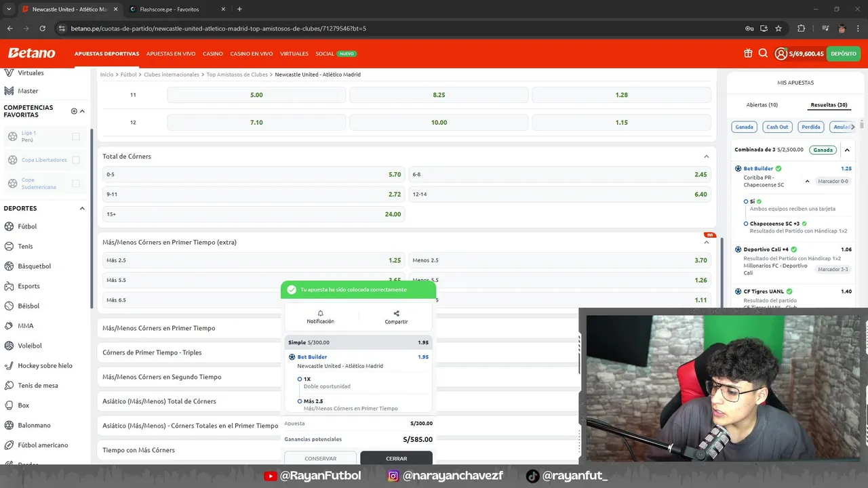This screenshot has height=488, width=868.
Task: Click the Master sidebar icon
Action: 9,91
